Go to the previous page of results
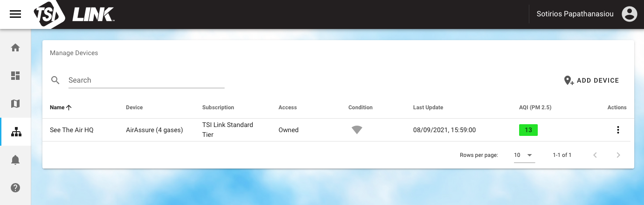 [595, 155]
